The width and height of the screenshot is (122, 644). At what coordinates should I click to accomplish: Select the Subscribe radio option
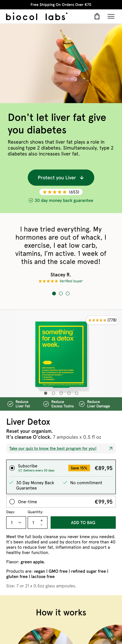(x=12, y=468)
